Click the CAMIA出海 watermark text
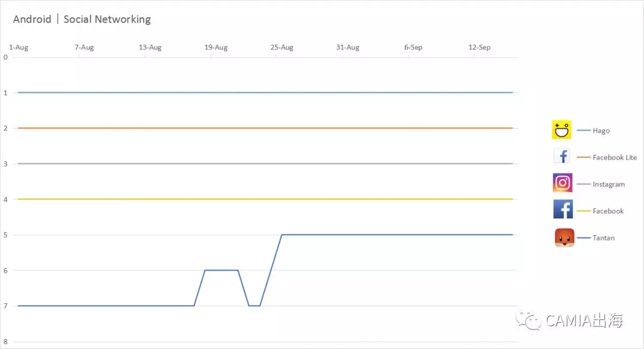 (584, 321)
